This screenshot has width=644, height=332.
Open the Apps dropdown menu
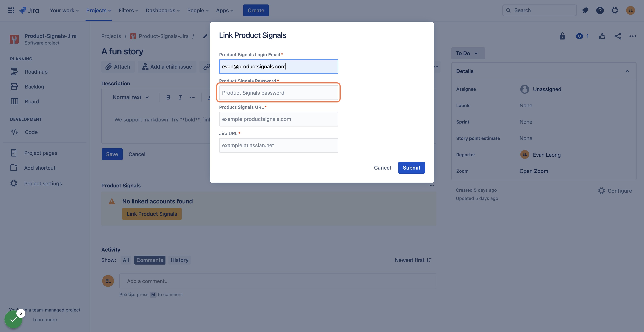[x=225, y=10]
